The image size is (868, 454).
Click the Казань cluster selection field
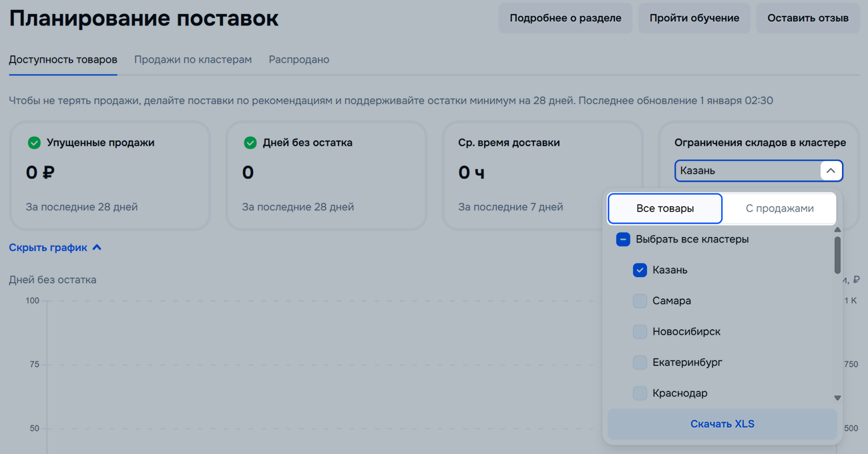pos(746,171)
